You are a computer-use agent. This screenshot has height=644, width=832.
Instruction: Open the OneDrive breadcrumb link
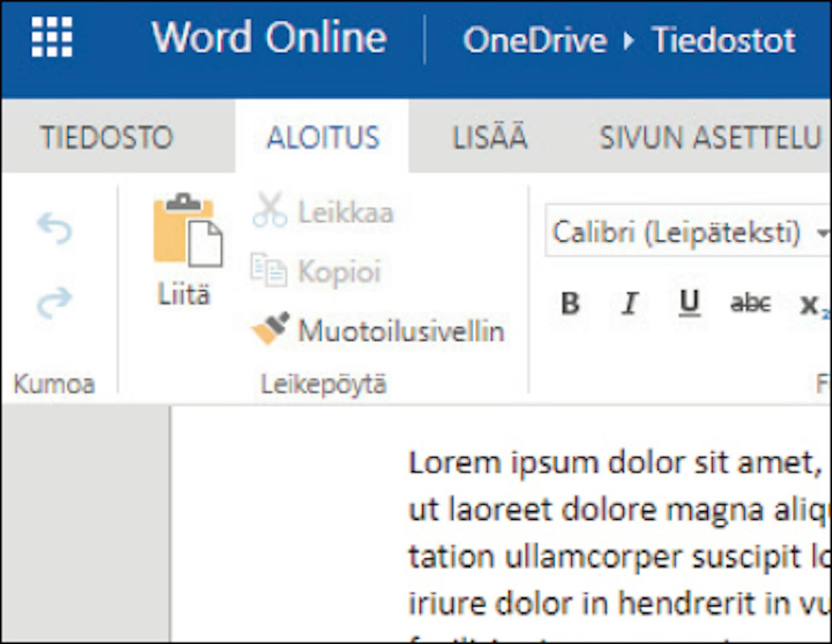coord(535,40)
